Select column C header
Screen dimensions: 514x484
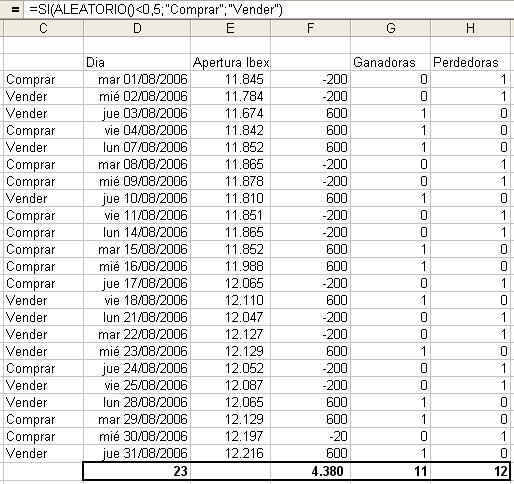pyautogui.click(x=43, y=28)
